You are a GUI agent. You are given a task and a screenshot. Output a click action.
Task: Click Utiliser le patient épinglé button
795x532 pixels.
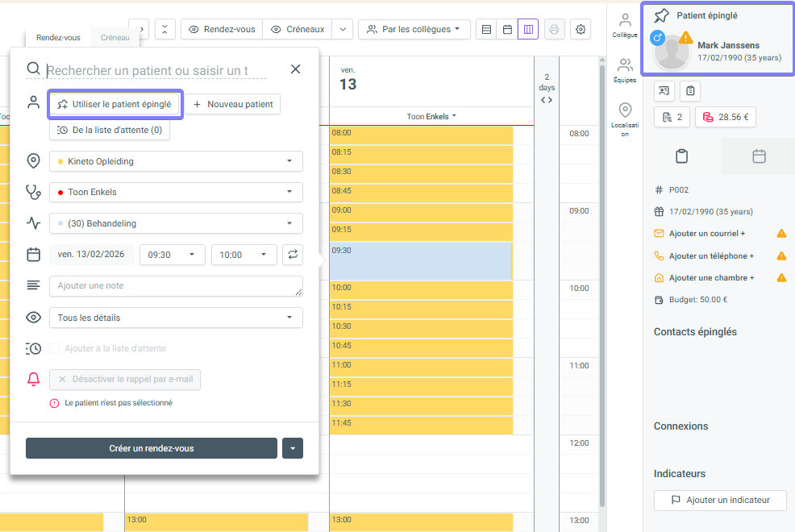click(114, 104)
